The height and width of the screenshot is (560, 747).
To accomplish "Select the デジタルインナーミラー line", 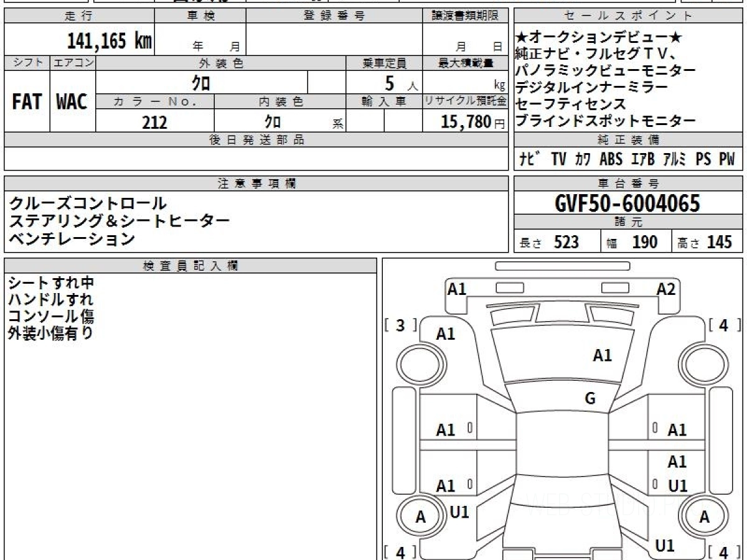I will [591, 87].
